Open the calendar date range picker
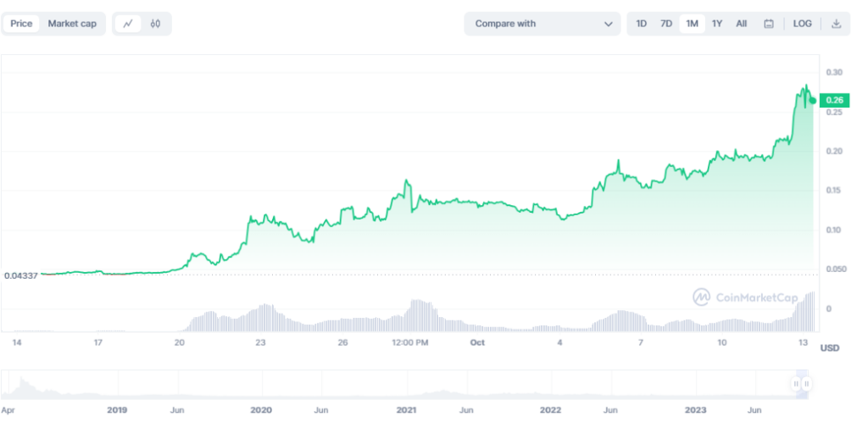This screenshot has width=868, height=428. (x=769, y=24)
